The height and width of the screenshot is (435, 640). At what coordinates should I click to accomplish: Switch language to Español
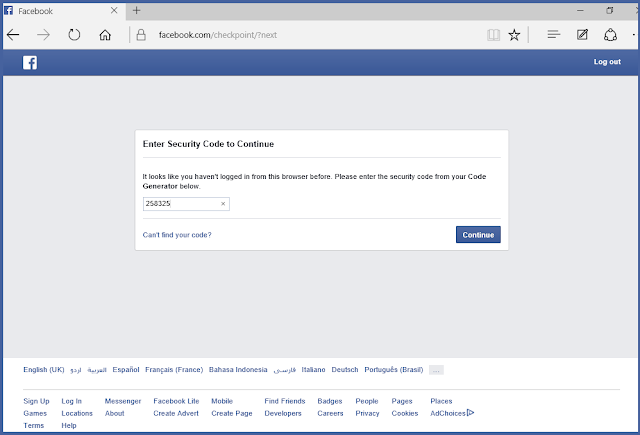126,370
